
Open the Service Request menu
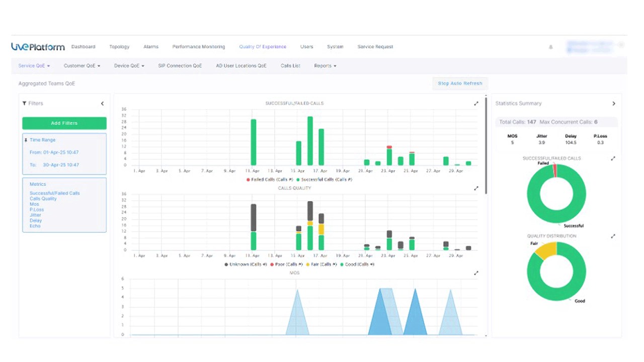point(375,47)
